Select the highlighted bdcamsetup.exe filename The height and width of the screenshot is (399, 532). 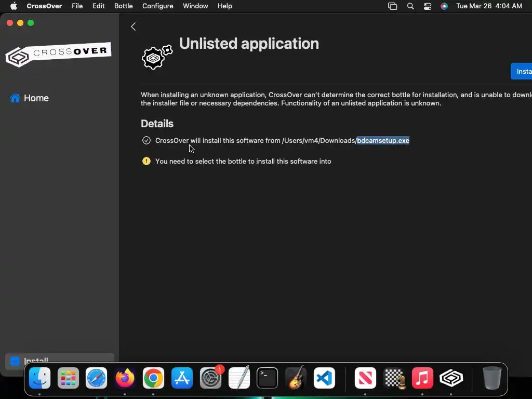pyautogui.click(x=383, y=140)
